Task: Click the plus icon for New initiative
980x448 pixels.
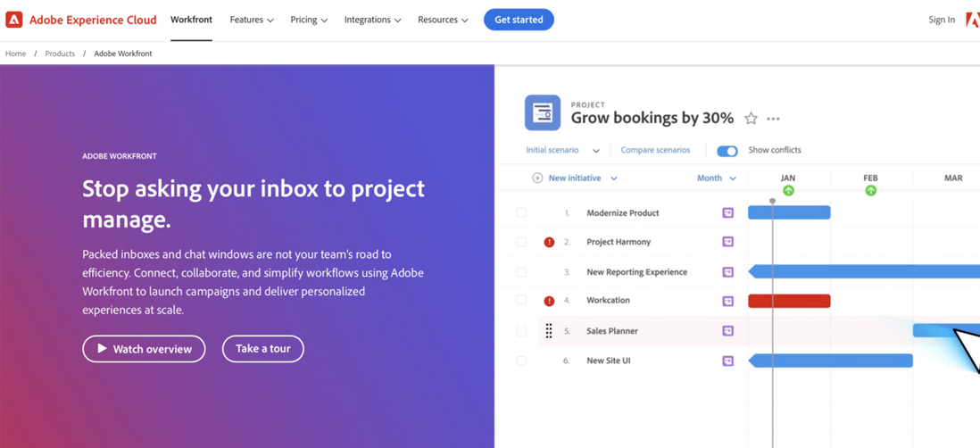Action: coord(537,178)
